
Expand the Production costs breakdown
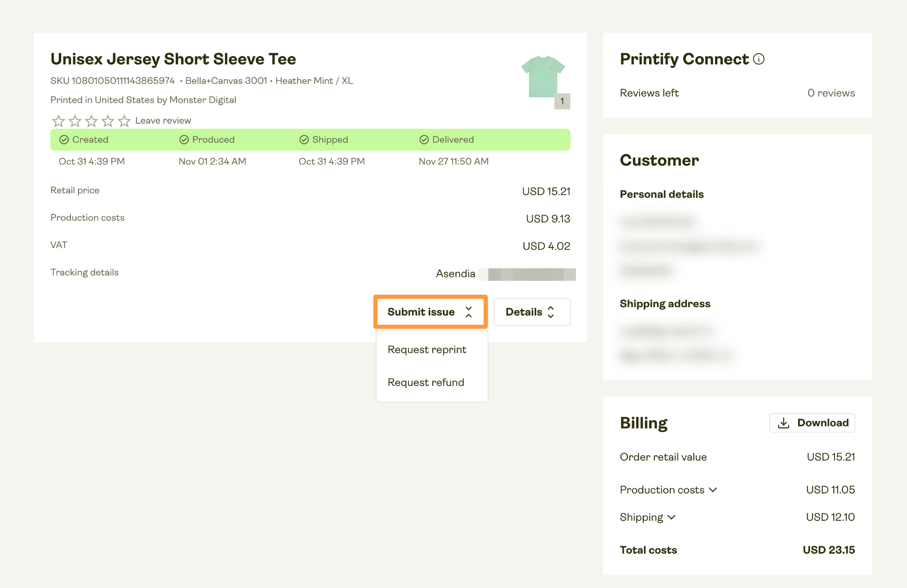point(714,490)
